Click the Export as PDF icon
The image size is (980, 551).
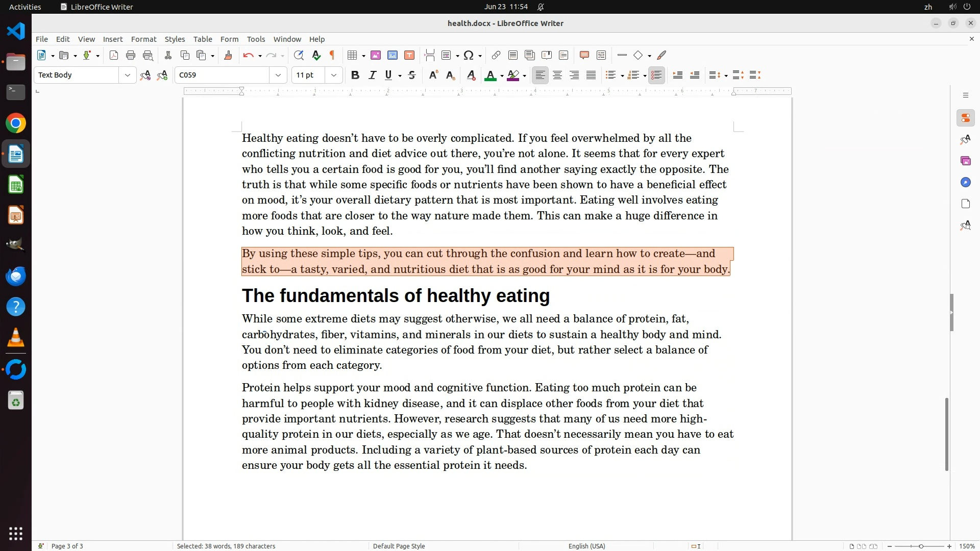(x=114, y=55)
